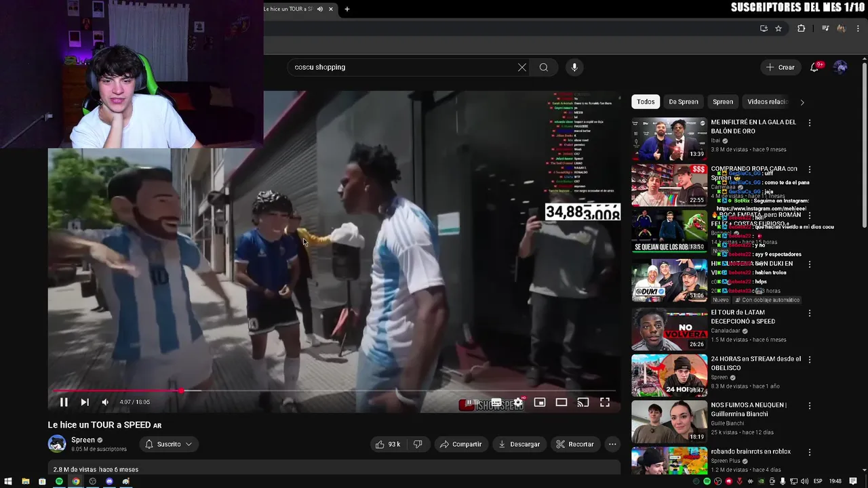Mute the video with the player volume icon
Image resolution: width=868 pixels, height=488 pixels.
[x=105, y=402]
